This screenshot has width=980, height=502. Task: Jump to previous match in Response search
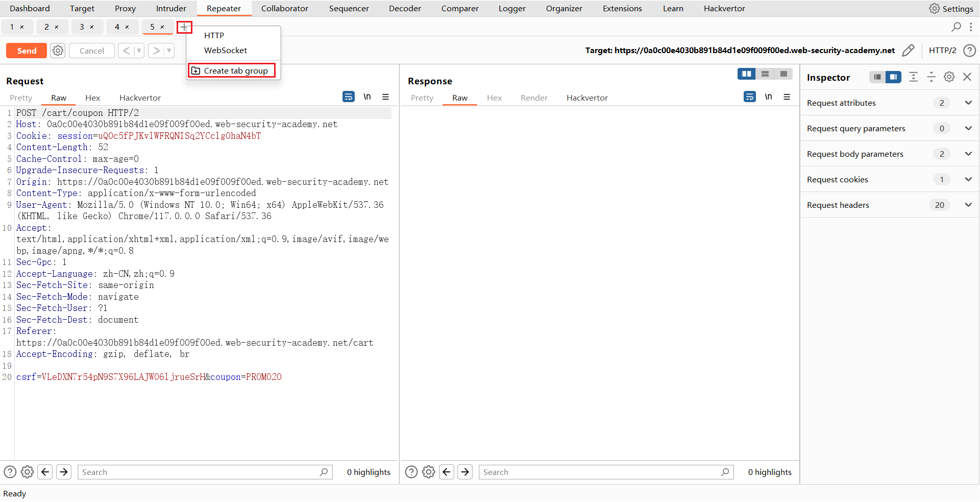(x=447, y=472)
